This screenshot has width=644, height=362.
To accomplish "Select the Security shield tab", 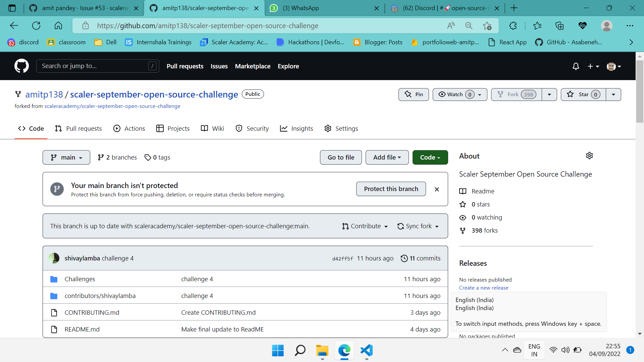I will tap(252, 128).
